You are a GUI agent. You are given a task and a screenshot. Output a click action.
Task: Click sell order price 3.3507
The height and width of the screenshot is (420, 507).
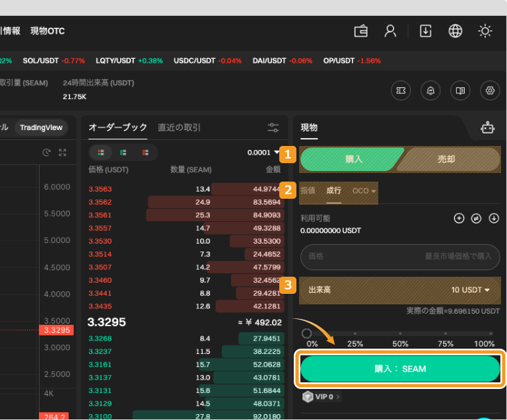100,267
